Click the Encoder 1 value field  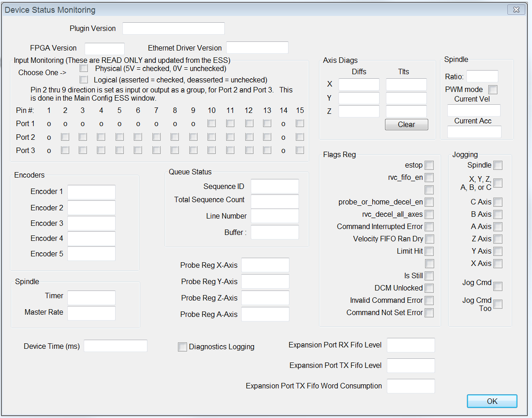(91, 192)
